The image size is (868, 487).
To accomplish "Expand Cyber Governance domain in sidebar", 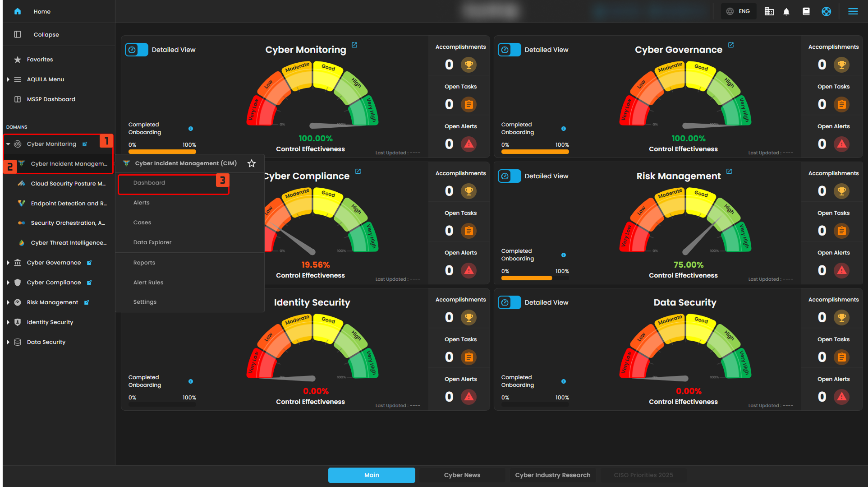I will 8,263.
